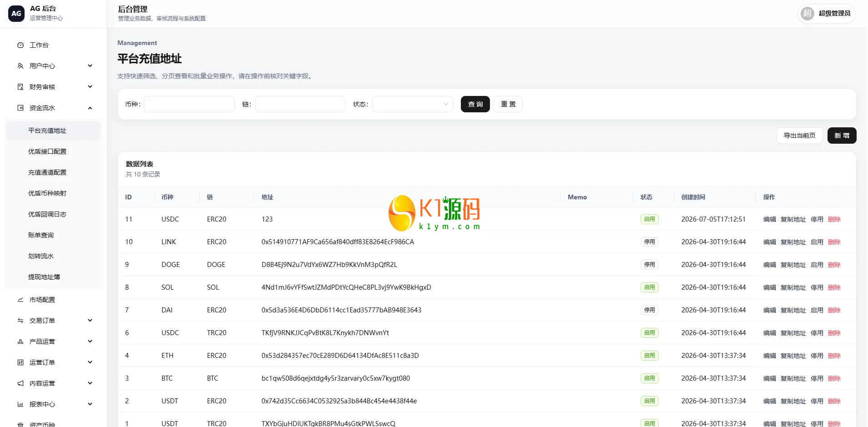Disable the USDT ERC20 row with ID 2
Viewport: 868px width, 427px height.
tap(817, 401)
